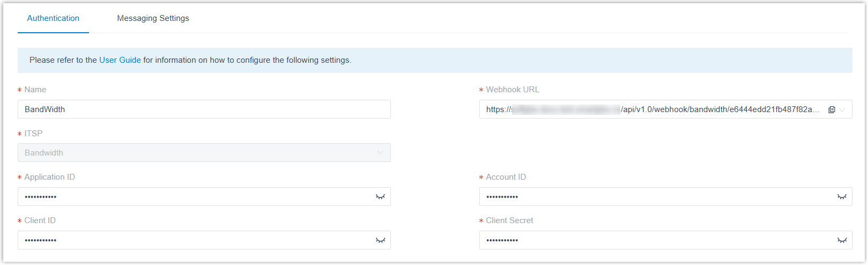Image resolution: width=868 pixels, height=265 pixels.
Task: Switch to the Authentication tab
Action: (53, 18)
